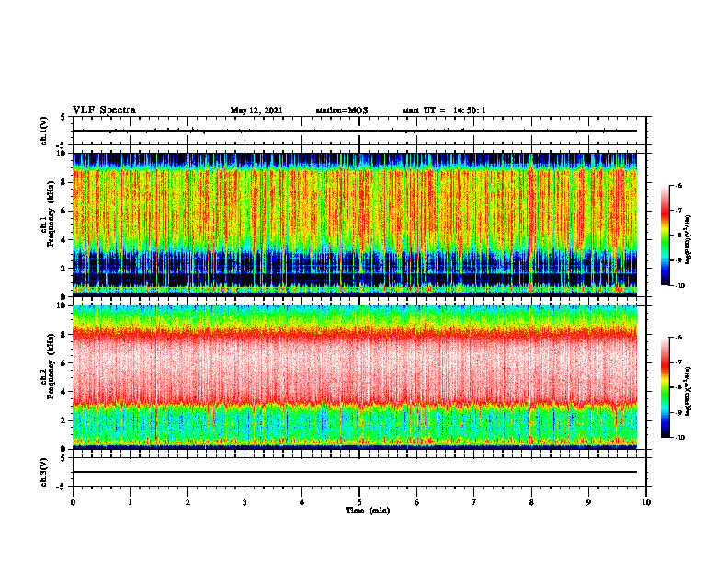728x563 pixels.
Task: Select ch.2 colorbar "log(PSD)(V²/Hz)" label
Action: (x=688, y=392)
